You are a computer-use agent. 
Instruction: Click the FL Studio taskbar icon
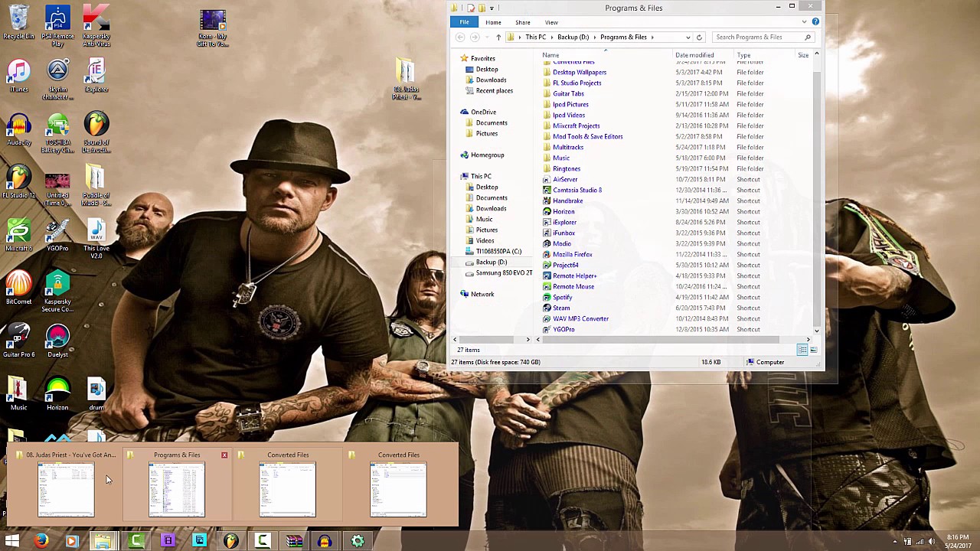(x=230, y=541)
